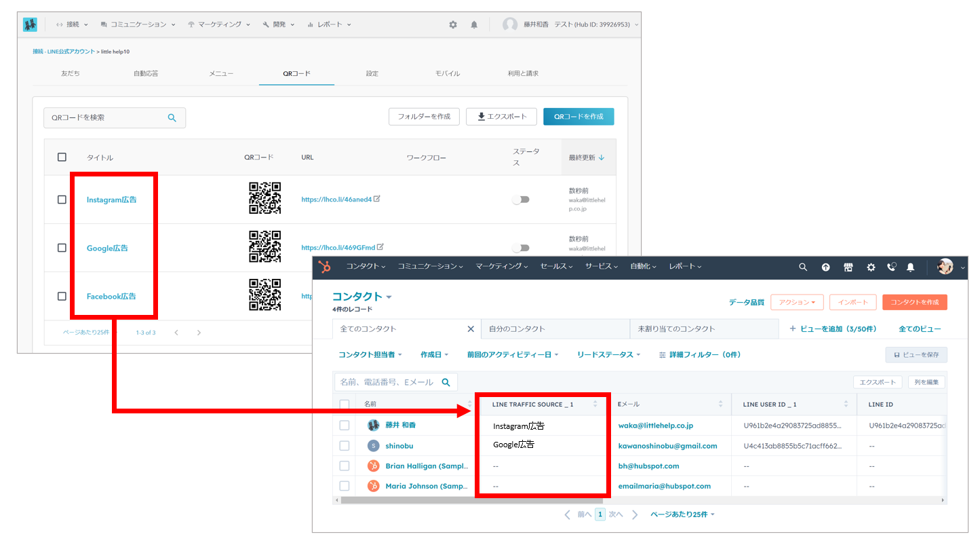
Task: Open search with the magnifier icon in HubSpot navbar
Action: pos(803,267)
